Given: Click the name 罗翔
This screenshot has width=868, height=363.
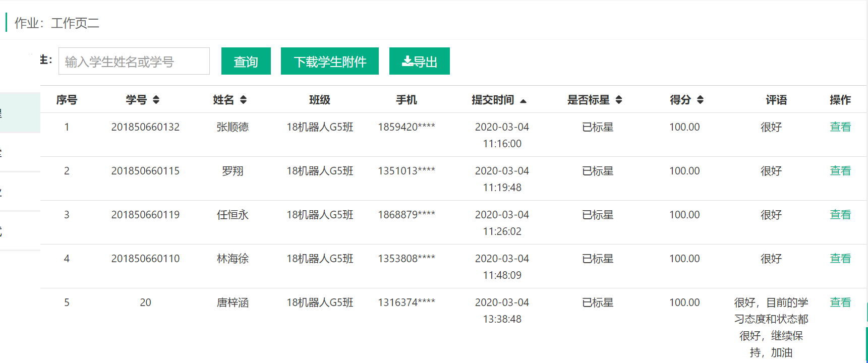Looking at the screenshot, I should 233,171.
